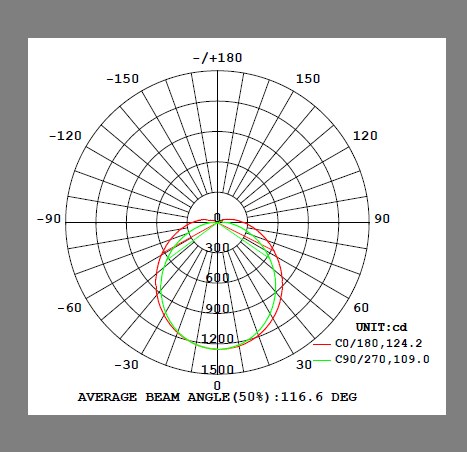Click the 150 degree angle label
This screenshot has width=467, height=452.
308,79
